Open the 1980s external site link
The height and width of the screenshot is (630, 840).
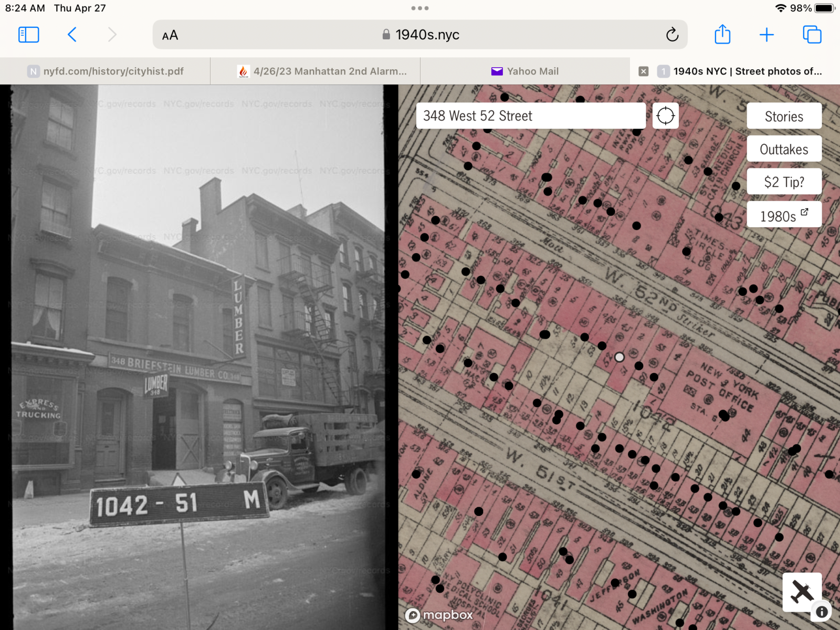coord(784,215)
